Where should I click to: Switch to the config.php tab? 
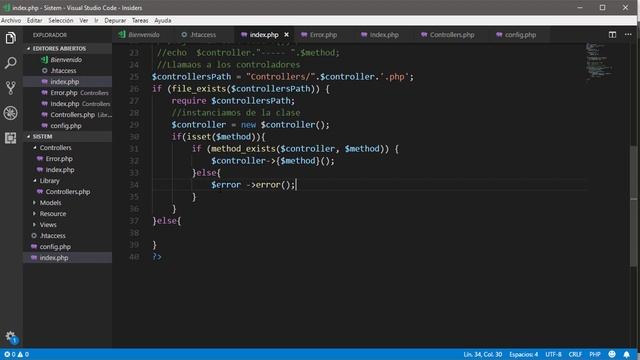516,35
